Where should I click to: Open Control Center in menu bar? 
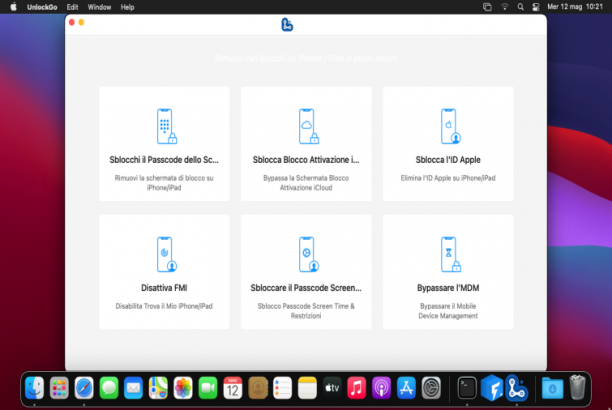click(536, 7)
